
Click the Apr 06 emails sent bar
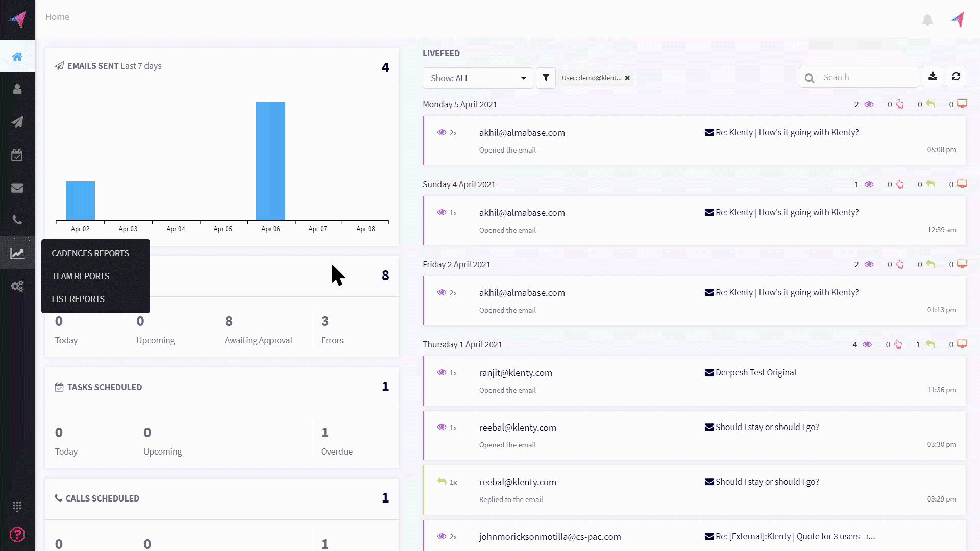(271, 161)
